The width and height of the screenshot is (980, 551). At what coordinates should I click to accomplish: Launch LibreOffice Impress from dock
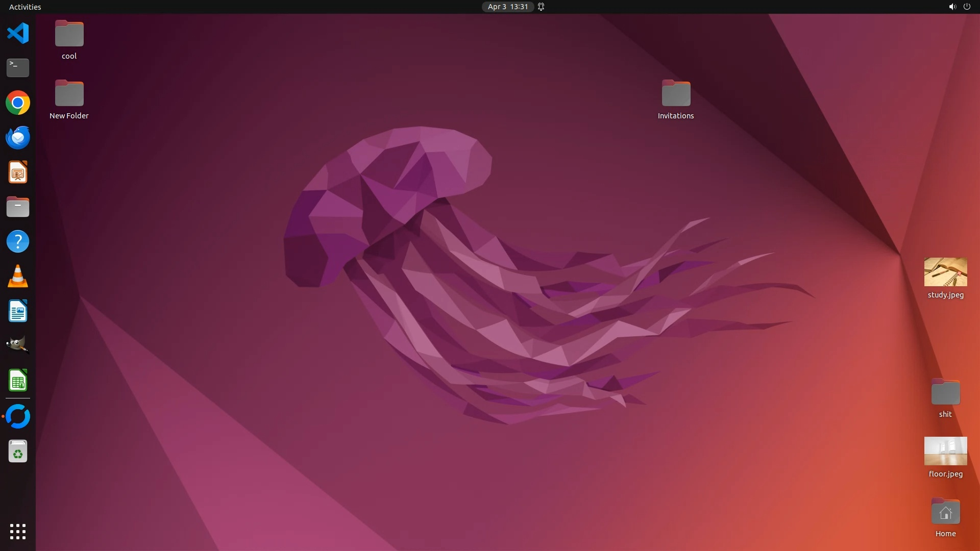point(18,172)
